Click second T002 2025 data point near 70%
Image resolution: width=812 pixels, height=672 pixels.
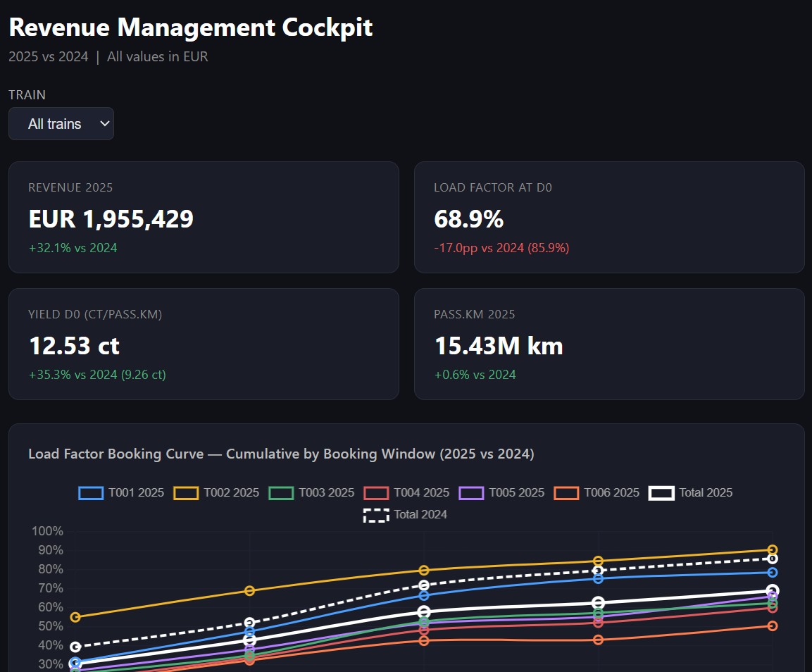[x=249, y=590]
